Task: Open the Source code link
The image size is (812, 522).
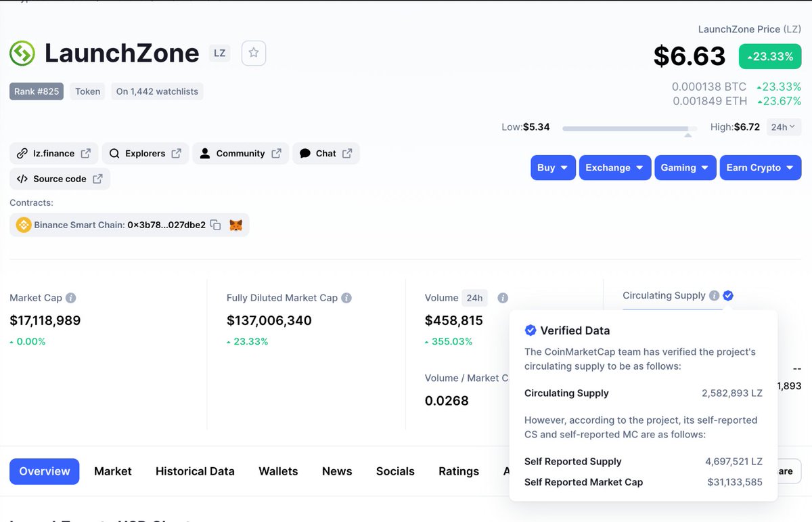Action: coord(60,179)
